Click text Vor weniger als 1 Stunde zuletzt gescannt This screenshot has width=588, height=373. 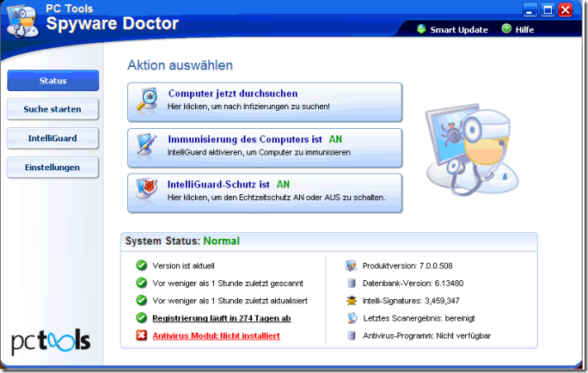(228, 284)
